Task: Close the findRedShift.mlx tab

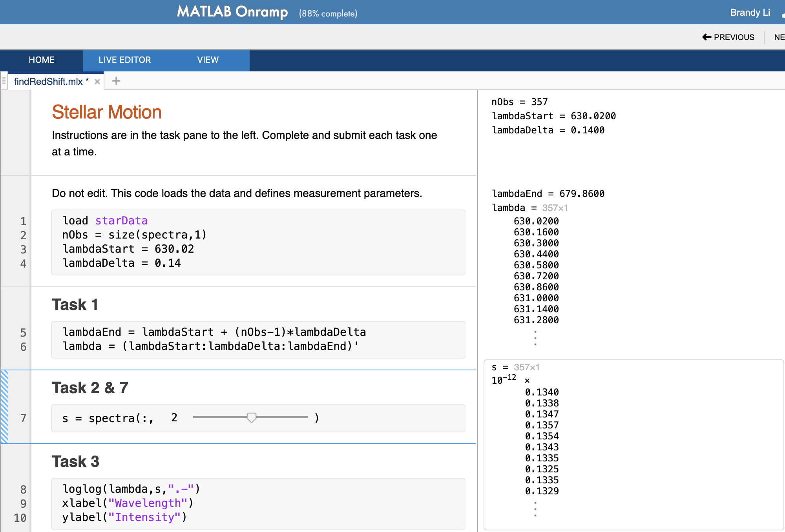Action: pyautogui.click(x=97, y=81)
